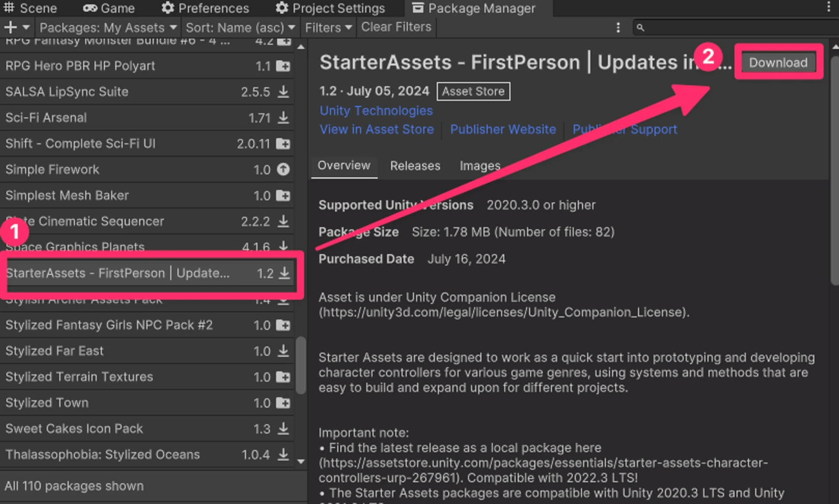
Task: Select StarterAssets - FirstPerson package row
Action: (x=147, y=273)
